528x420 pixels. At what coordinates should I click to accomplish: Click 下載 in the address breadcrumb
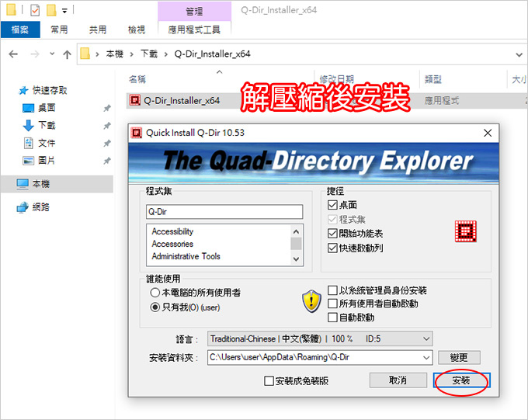[x=149, y=54]
